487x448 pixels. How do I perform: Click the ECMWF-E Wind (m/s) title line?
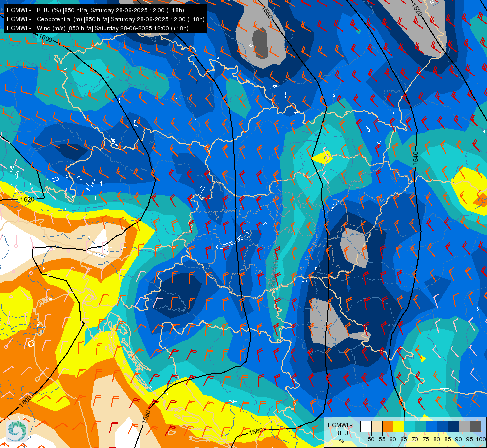[x=97, y=28]
